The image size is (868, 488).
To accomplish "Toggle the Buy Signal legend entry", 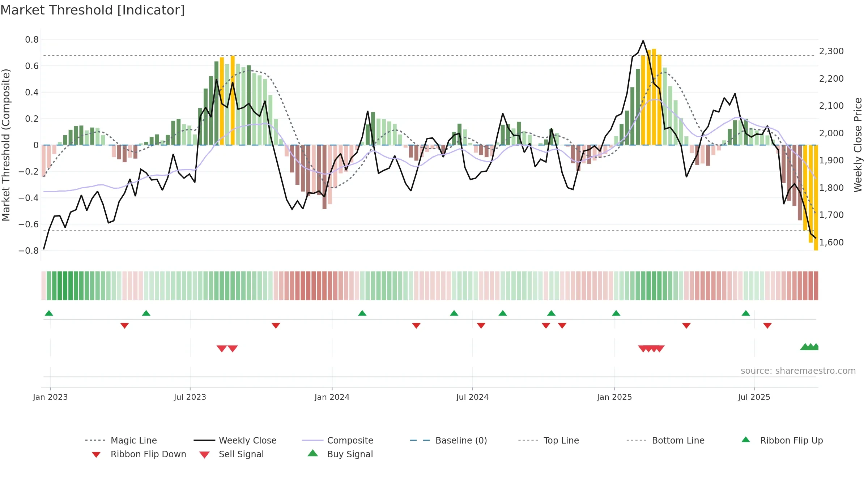I will (x=340, y=454).
